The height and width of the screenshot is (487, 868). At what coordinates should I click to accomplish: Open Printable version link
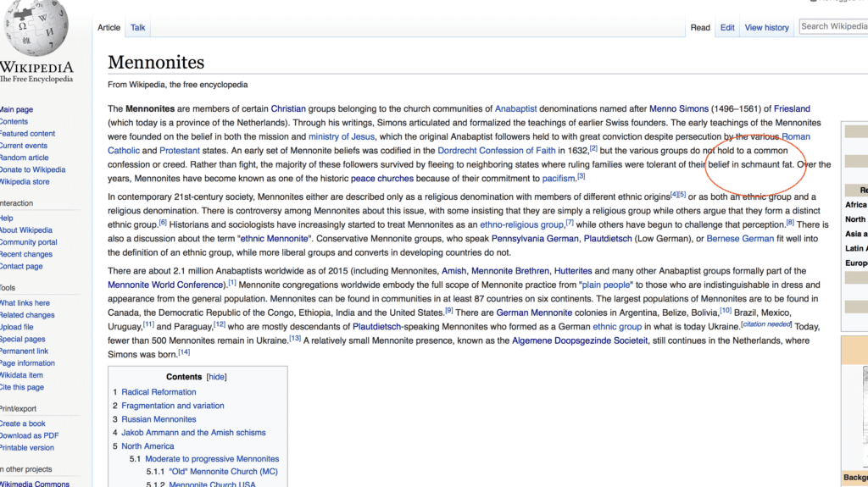26,448
